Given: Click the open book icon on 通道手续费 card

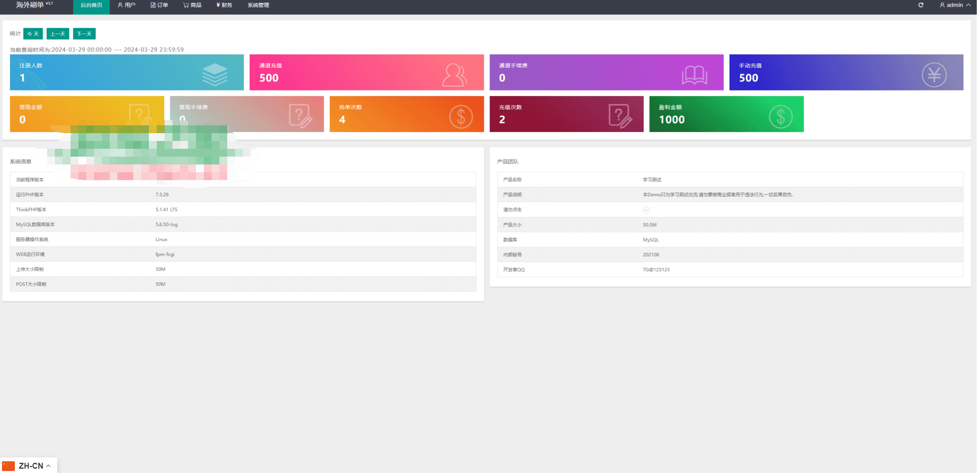Looking at the screenshot, I should pyautogui.click(x=694, y=75).
